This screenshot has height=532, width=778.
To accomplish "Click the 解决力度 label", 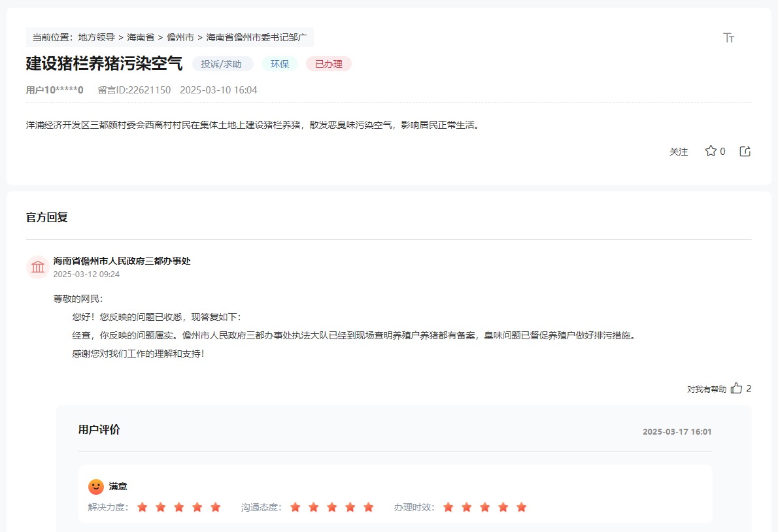I will (x=108, y=507).
